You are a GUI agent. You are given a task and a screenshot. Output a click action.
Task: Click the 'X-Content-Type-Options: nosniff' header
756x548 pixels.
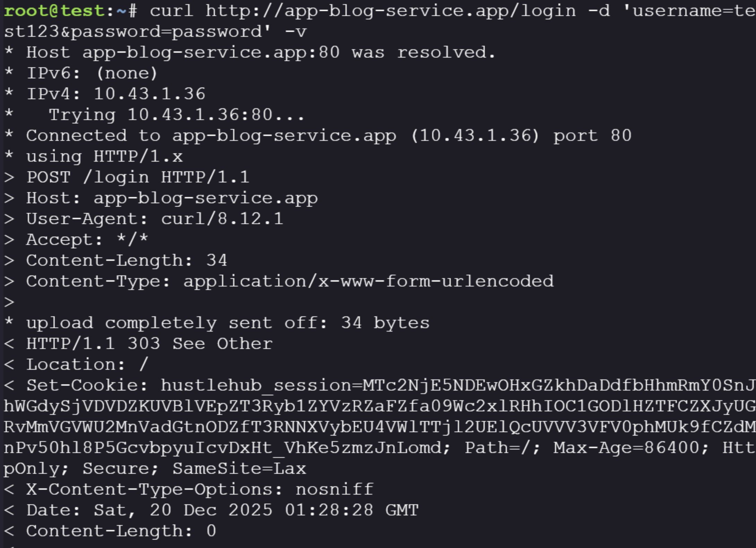point(200,489)
